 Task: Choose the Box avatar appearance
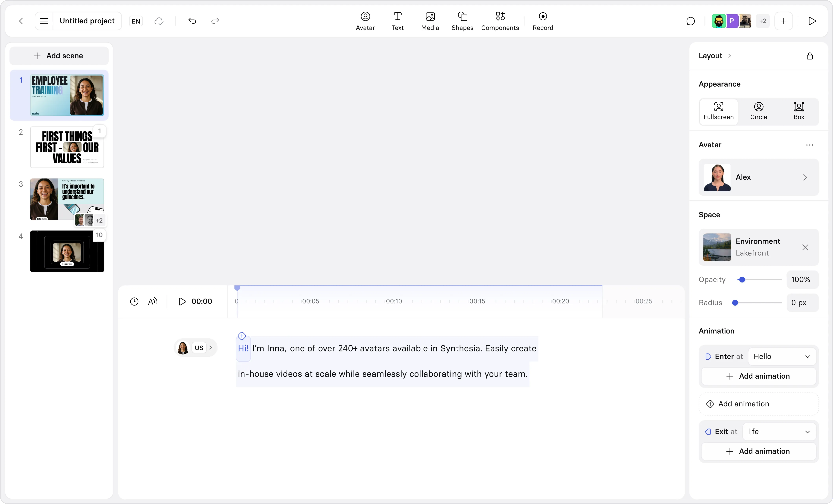(x=799, y=111)
